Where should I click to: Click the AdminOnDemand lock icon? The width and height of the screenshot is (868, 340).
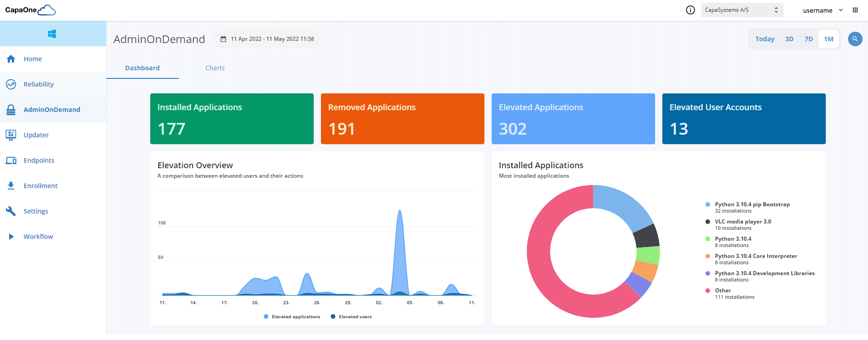[x=11, y=110]
